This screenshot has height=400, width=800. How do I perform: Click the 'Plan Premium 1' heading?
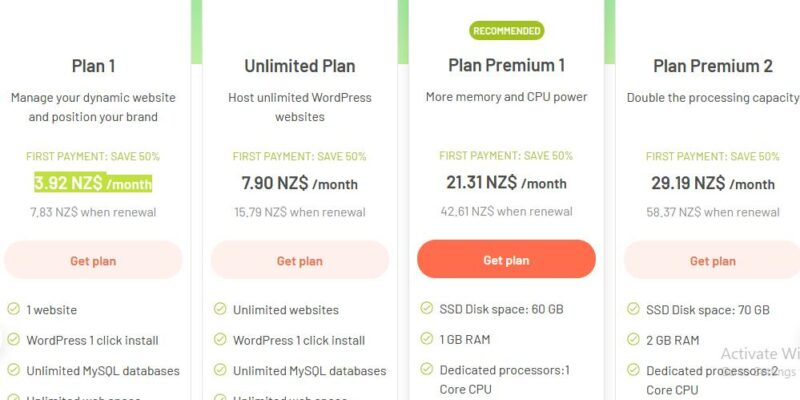pos(507,65)
